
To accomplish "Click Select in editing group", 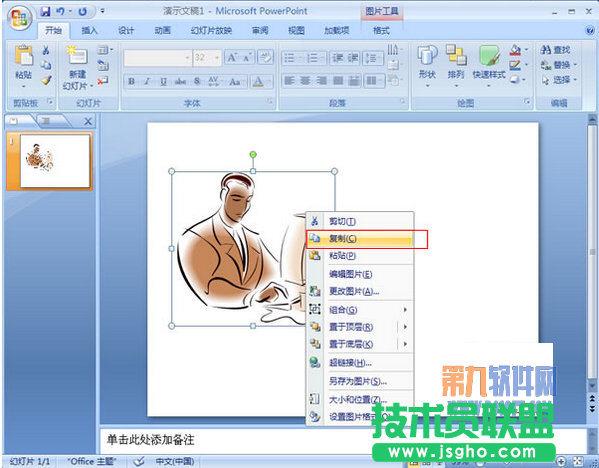I will point(558,80).
